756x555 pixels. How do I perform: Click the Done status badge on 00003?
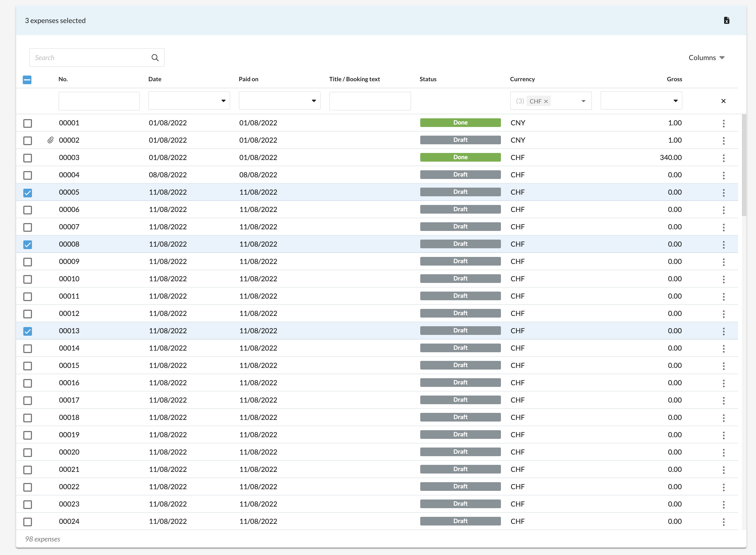click(x=460, y=157)
